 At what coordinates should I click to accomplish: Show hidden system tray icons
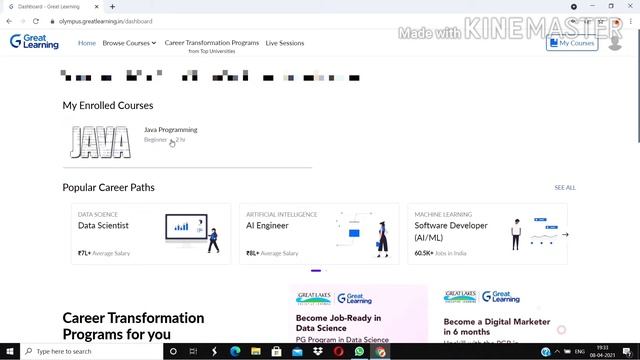(557, 351)
